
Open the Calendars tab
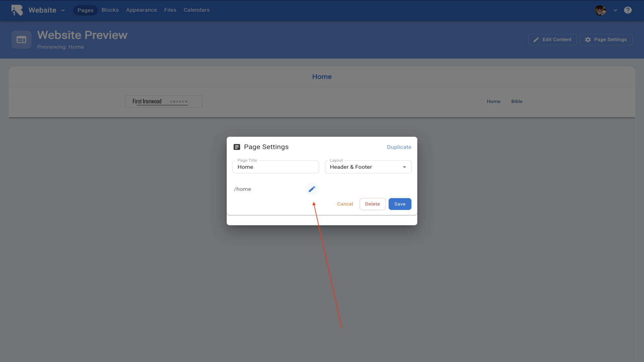click(x=196, y=10)
